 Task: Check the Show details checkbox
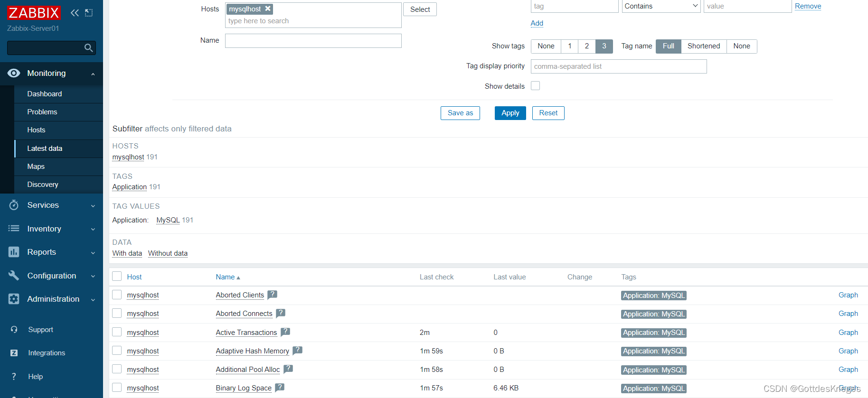click(536, 86)
